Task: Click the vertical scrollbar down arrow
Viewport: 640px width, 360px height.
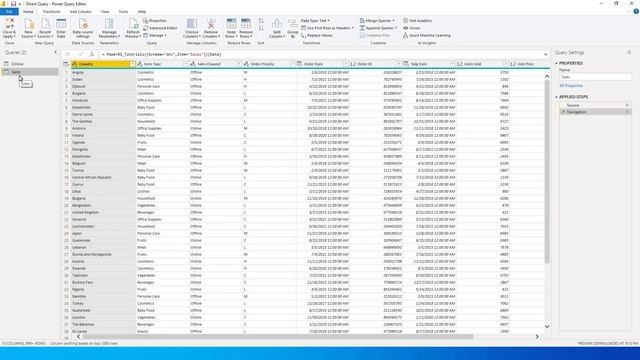Action: tap(547, 327)
